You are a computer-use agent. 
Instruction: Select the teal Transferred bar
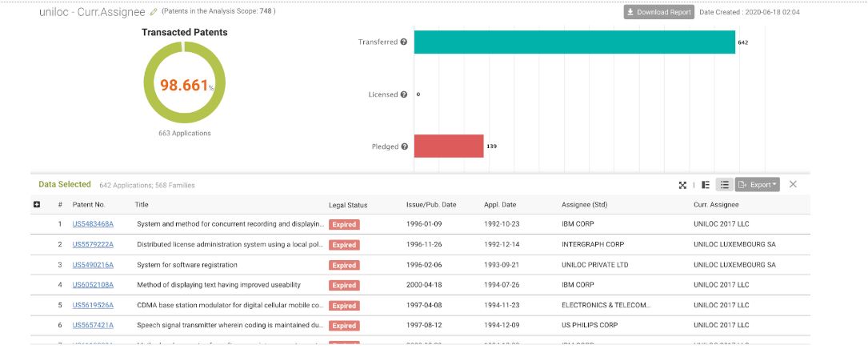574,42
